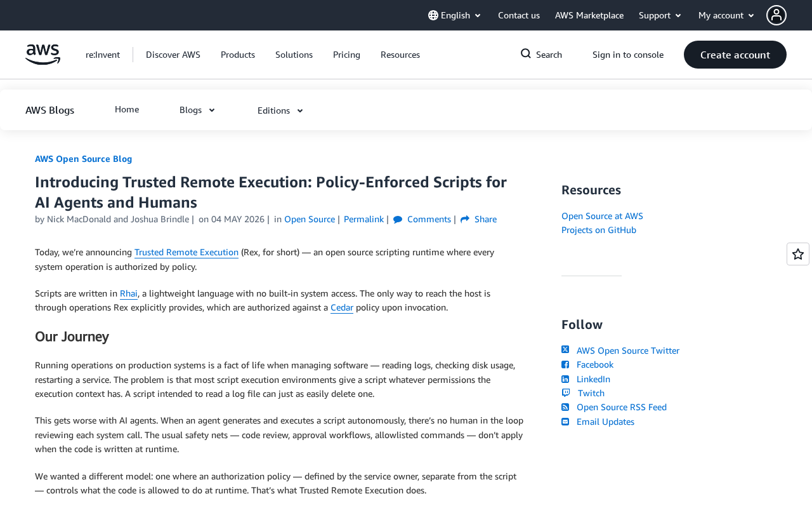
Task: Open AWS Open Source Twitter link
Action: click(x=628, y=351)
